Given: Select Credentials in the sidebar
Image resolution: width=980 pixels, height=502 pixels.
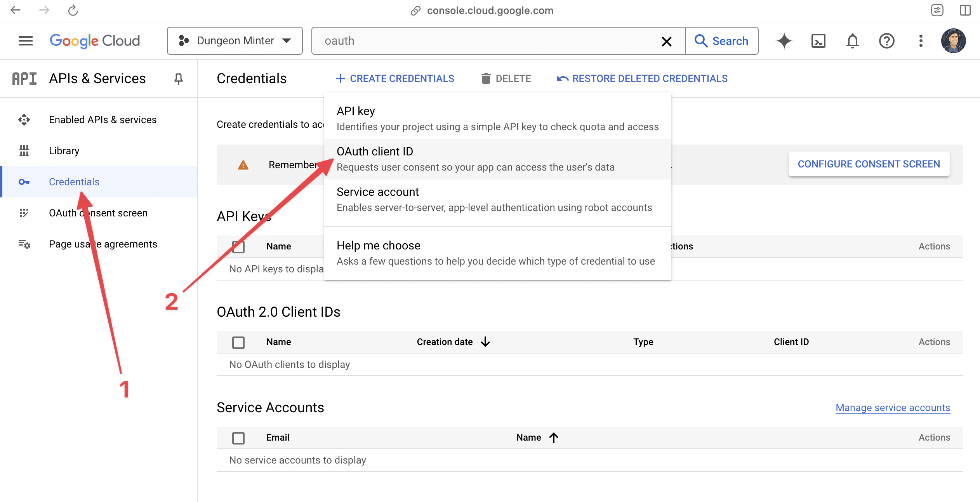Looking at the screenshot, I should click(74, 182).
